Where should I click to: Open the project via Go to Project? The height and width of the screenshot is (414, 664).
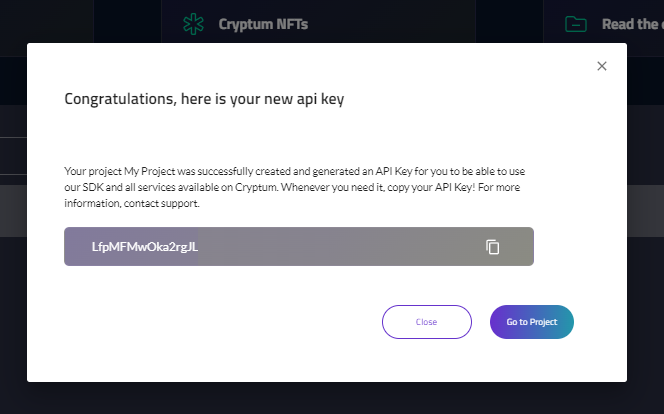coord(532,322)
